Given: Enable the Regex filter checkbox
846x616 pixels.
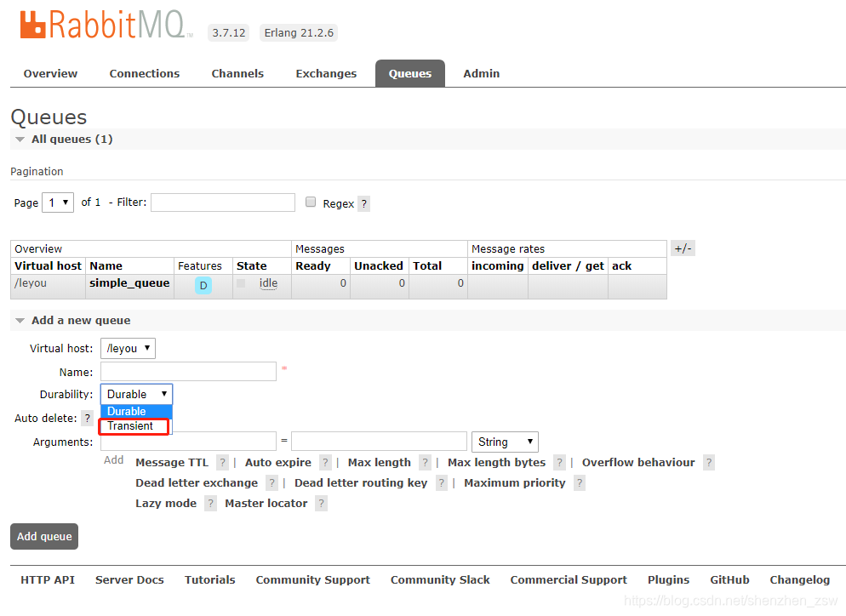Looking at the screenshot, I should coord(311,202).
